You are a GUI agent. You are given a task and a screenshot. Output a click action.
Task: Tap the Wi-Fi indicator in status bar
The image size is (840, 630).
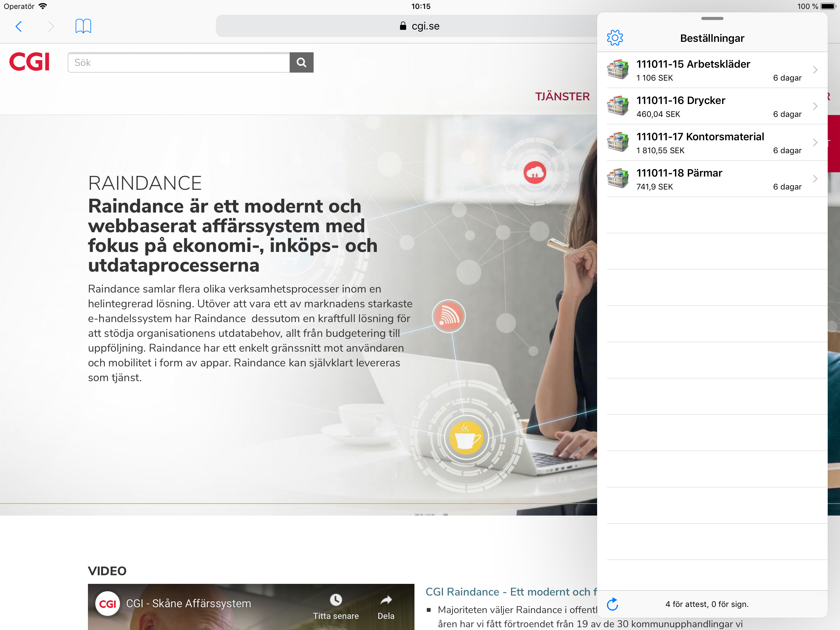(x=43, y=6)
